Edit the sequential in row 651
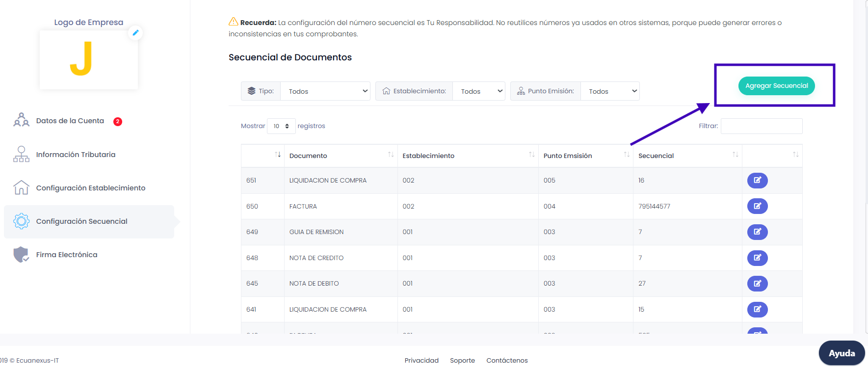Viewport: 868px width, 371px height. 757,180
